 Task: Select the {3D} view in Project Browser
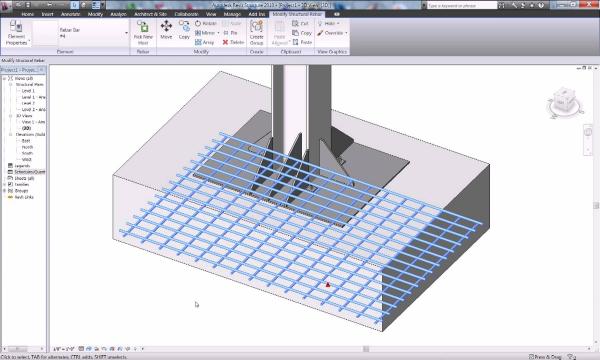pos(26,128)
